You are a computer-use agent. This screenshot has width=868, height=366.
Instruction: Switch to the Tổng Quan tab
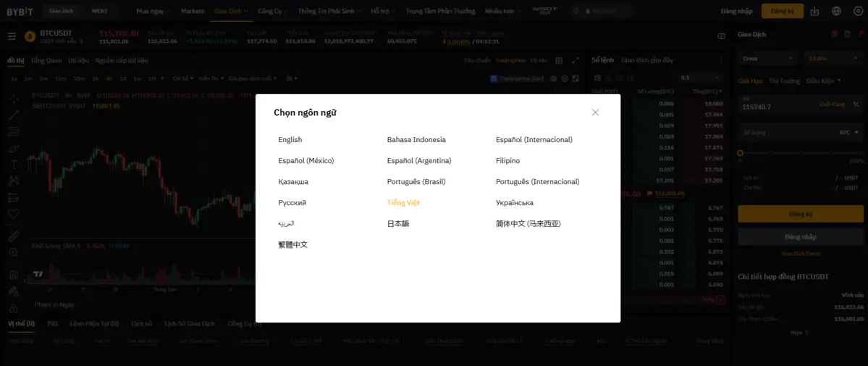coord(46,60)
